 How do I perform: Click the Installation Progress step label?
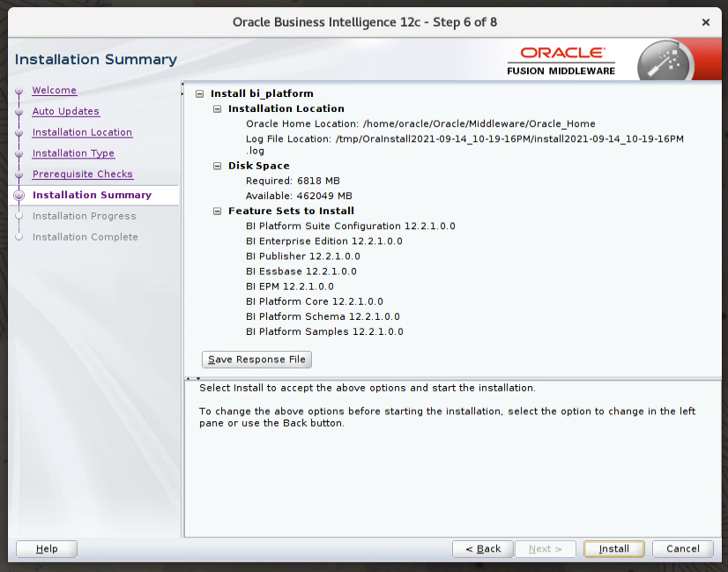pyautogui.click(x=84, y=216)
